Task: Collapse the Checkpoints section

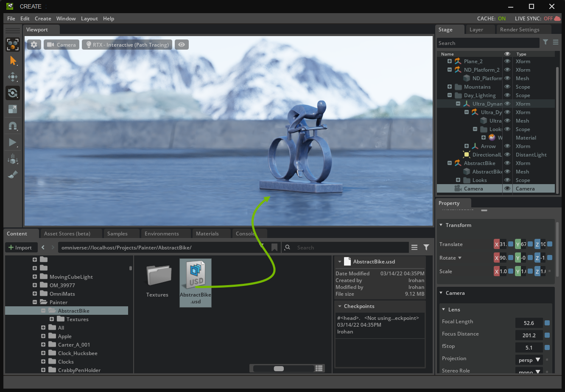Action: (x=339, y=306)
